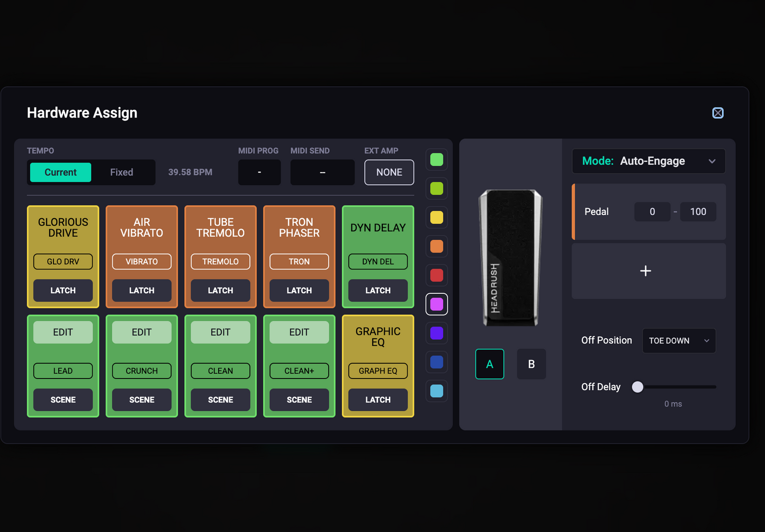Image resolution: width=765 pixels, height=532 pixels.
Task: Click EDIT on the LEAD scene
Action: click(63, 332)
